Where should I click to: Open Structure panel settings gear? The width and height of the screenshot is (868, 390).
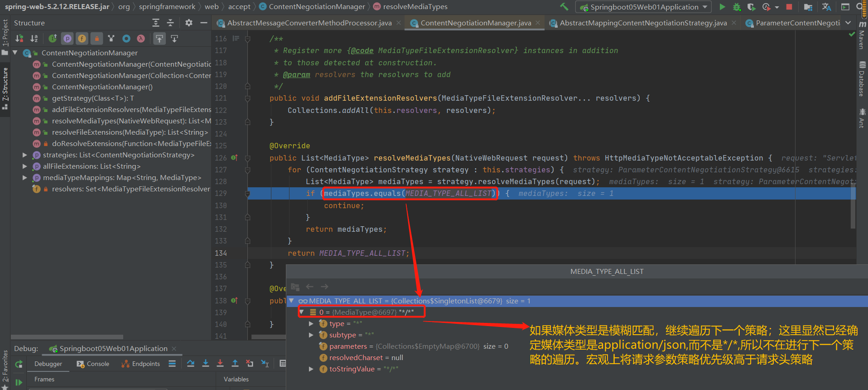click(x=189, y=23)
